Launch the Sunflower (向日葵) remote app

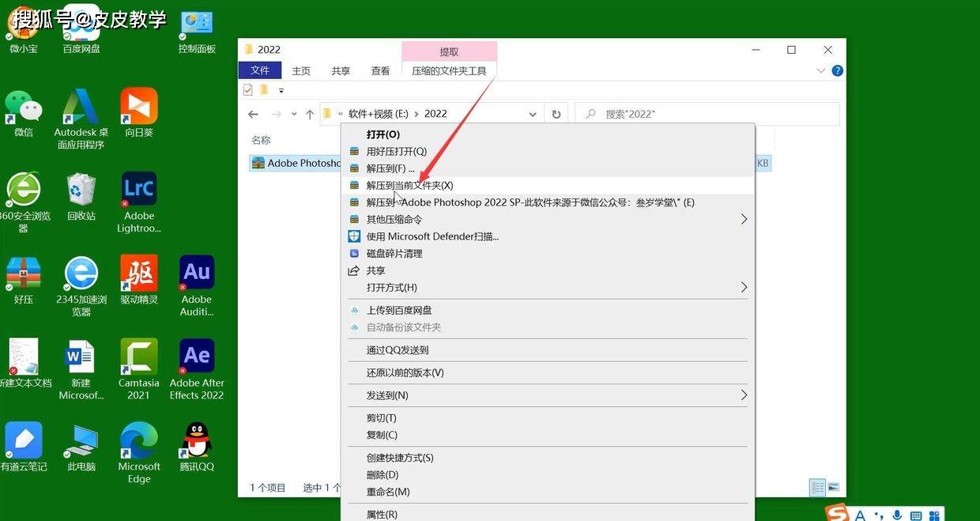point(139,112)
